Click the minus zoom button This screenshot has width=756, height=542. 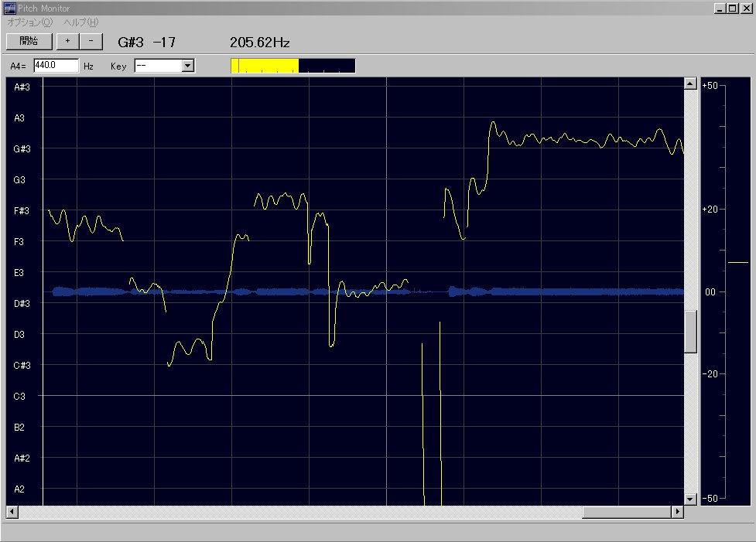pyautogui.click(x=91, y=42)
